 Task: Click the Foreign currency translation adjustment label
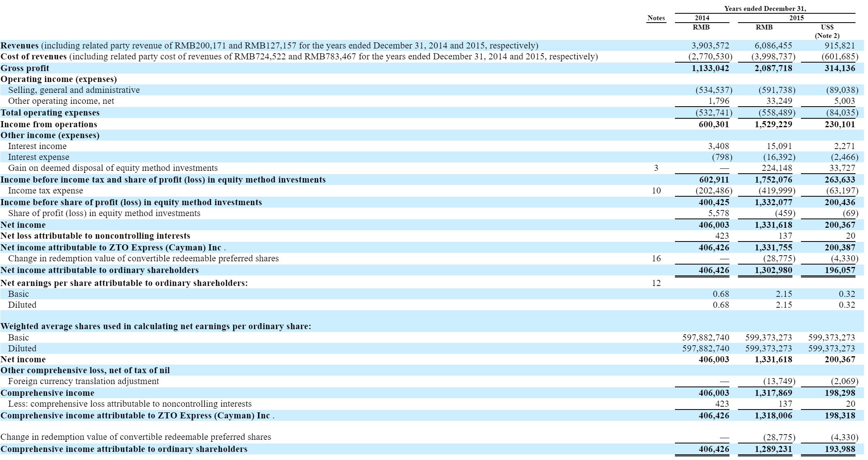click(x=84, y=381)
